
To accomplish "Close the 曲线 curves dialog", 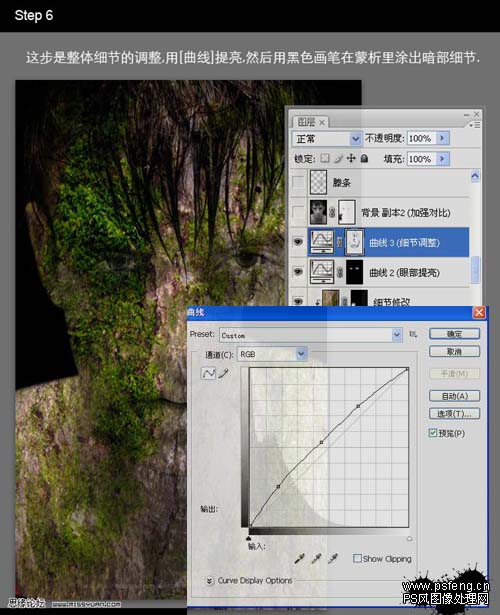I will tap(479, 313).
